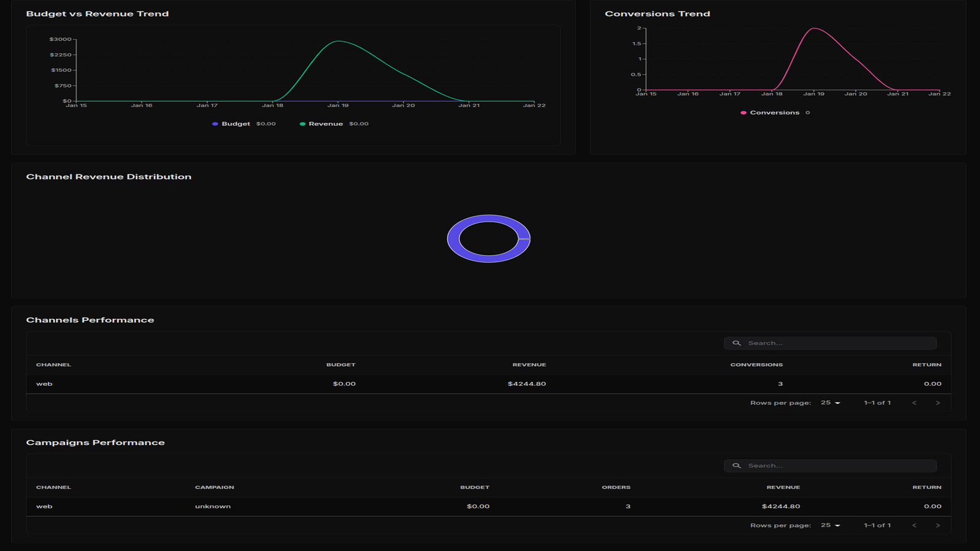Click the search magnifier icon in Channels Performance
Viewport: 980px width, 551px height.
click(737, 343)
